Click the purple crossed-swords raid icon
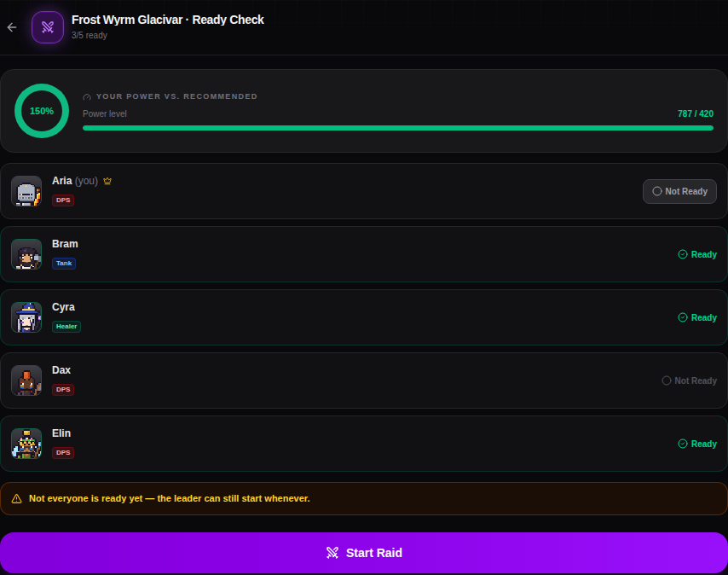Screen dimensions: 728x575 click(x=48, y=27)
